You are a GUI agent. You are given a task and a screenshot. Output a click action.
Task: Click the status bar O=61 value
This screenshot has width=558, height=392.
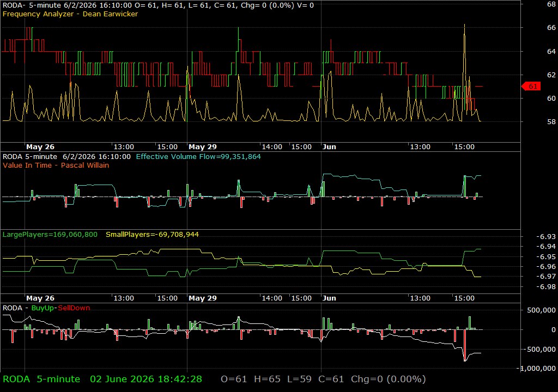click(234, 379)
